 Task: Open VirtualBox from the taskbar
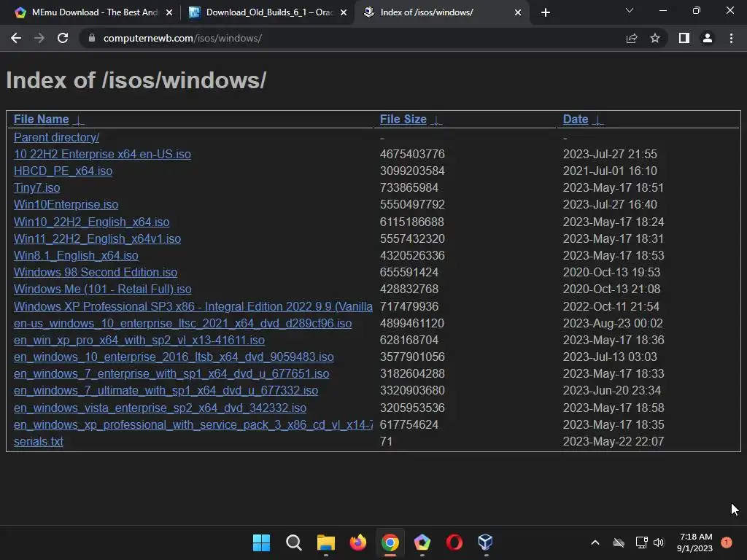[485, 542]
